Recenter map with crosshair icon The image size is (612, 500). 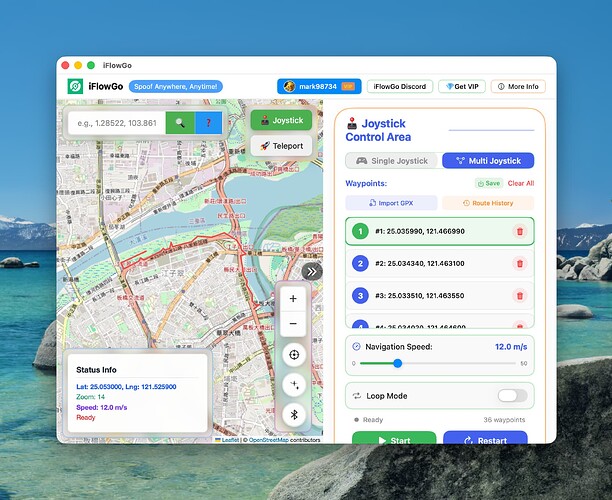294,354
